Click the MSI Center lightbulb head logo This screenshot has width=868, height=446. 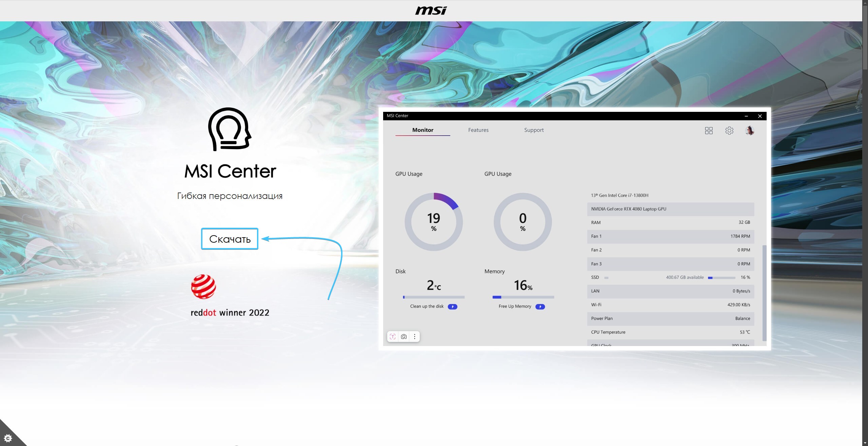pyautogui.click(x=230, y=129)
